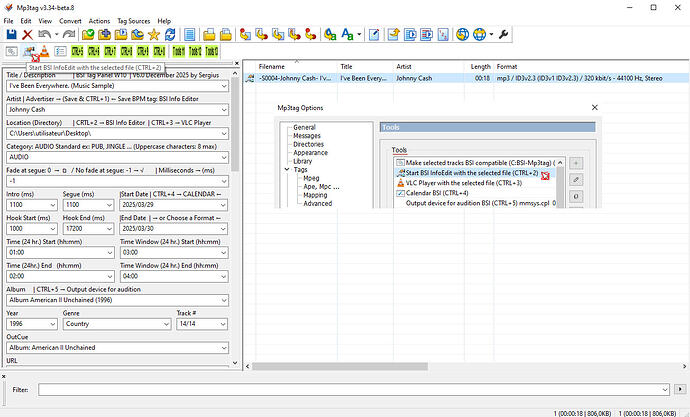The height and width of the screenshot is (417, 690).
Task: Click the edit tool pencil button in Options
Action: [576, 179]
